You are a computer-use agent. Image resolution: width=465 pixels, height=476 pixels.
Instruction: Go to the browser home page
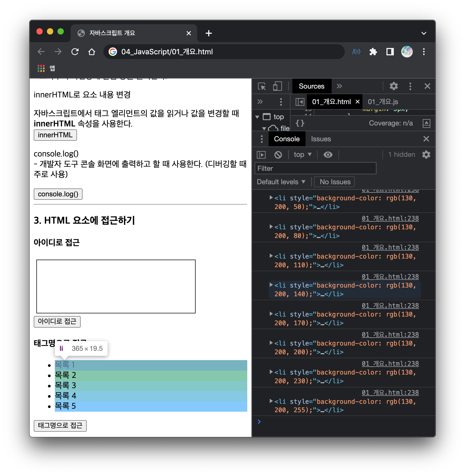(x=92, y=52)
